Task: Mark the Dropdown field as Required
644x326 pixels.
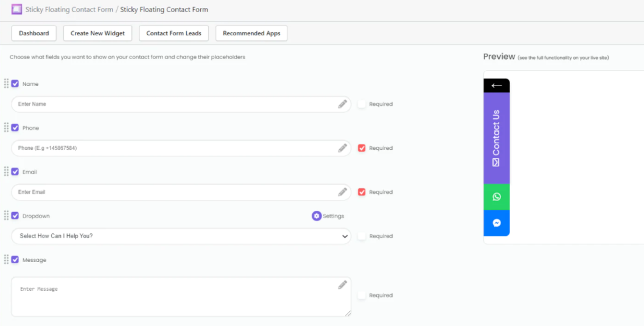Action: pos(362,236)
